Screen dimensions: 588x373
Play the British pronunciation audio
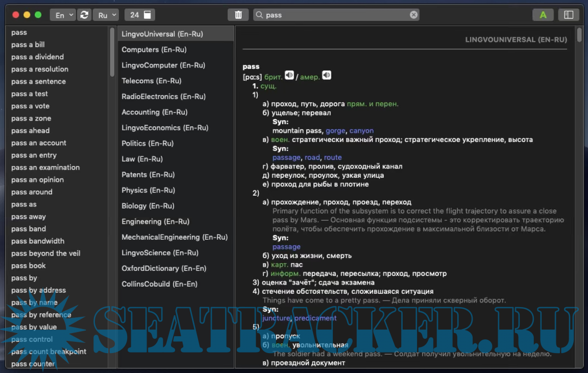tap(289, 76)
